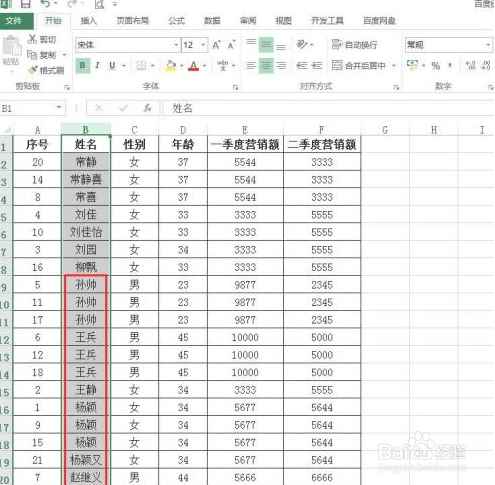Show phonetic guide with the wén icon

[222, 65]
